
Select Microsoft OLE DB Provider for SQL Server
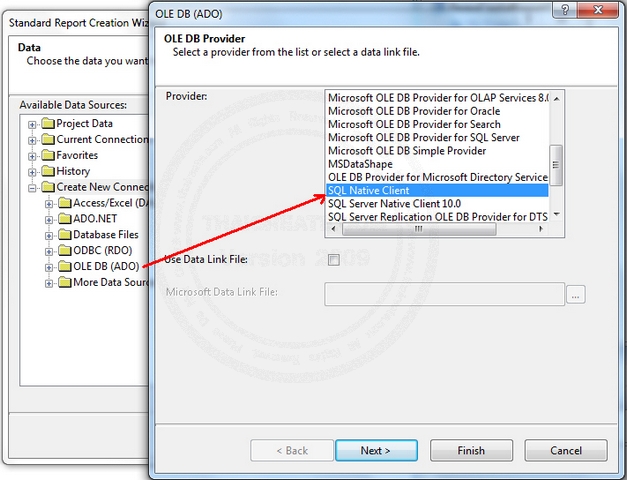[437, 138]
